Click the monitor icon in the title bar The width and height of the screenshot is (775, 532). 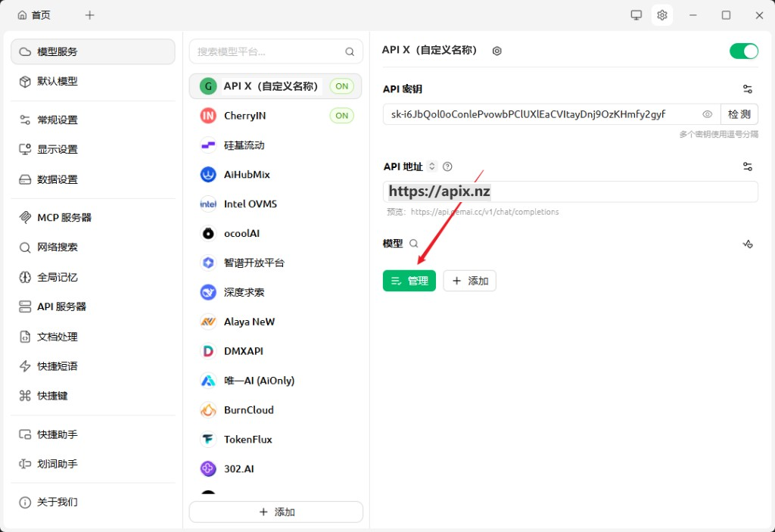636,15
